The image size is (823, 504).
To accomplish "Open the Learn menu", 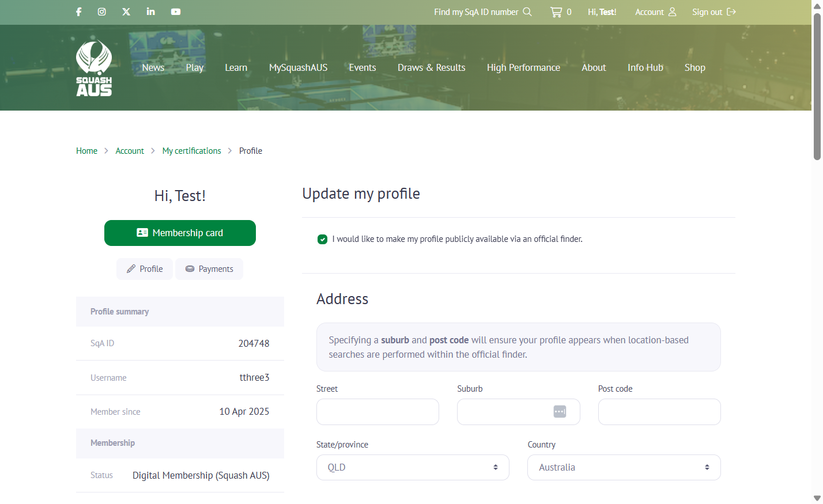I will [x=236, y=67].
